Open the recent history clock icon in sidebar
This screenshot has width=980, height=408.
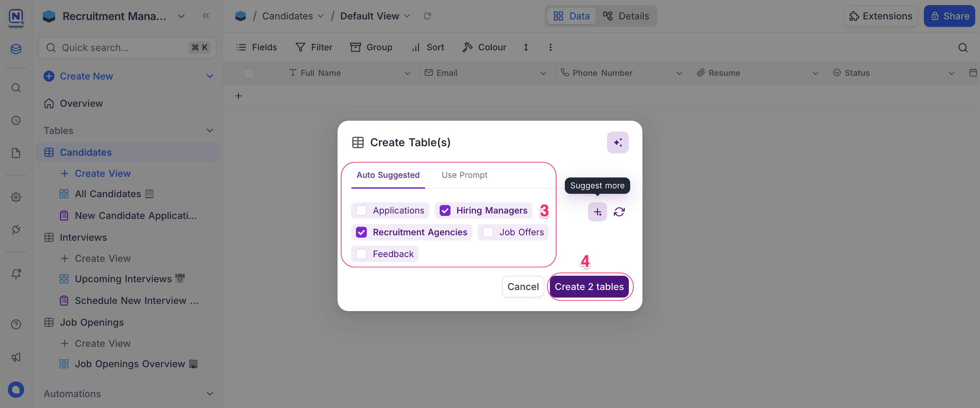tap(16, 120)
